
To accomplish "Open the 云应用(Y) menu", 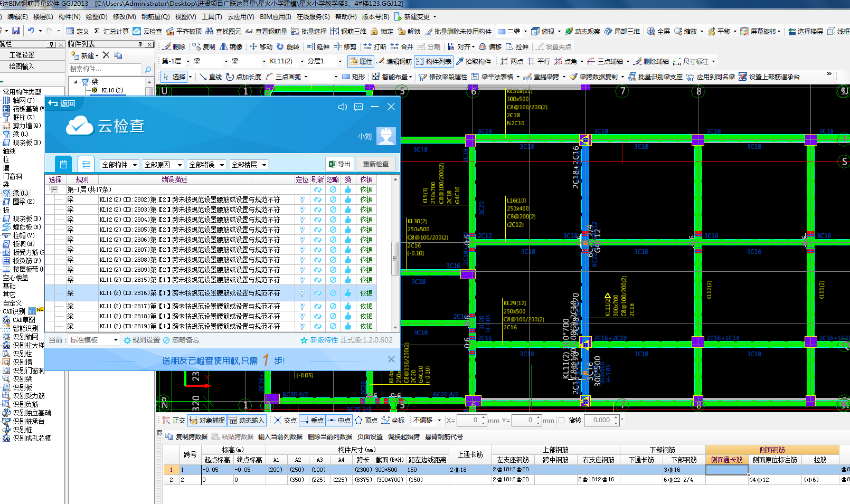I will [x=241, y=16].
